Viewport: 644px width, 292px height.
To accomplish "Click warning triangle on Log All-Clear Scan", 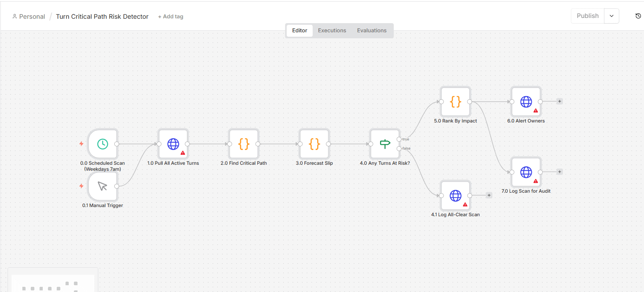I will pyautogui.click(x=465, y=204).
